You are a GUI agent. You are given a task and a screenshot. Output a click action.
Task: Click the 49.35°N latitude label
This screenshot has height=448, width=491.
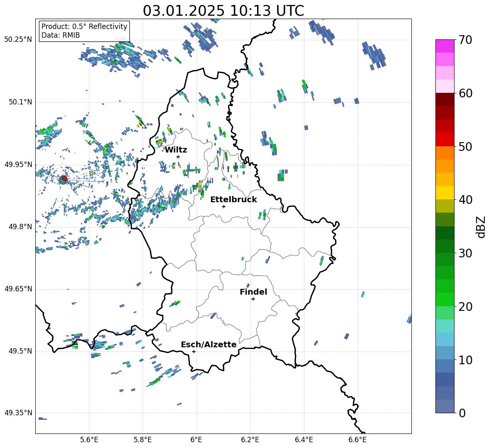[x=18, y=413]
